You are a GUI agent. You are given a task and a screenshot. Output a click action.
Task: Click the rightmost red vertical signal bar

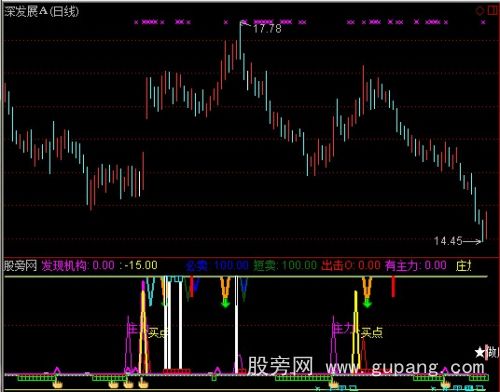click(393, 287)
